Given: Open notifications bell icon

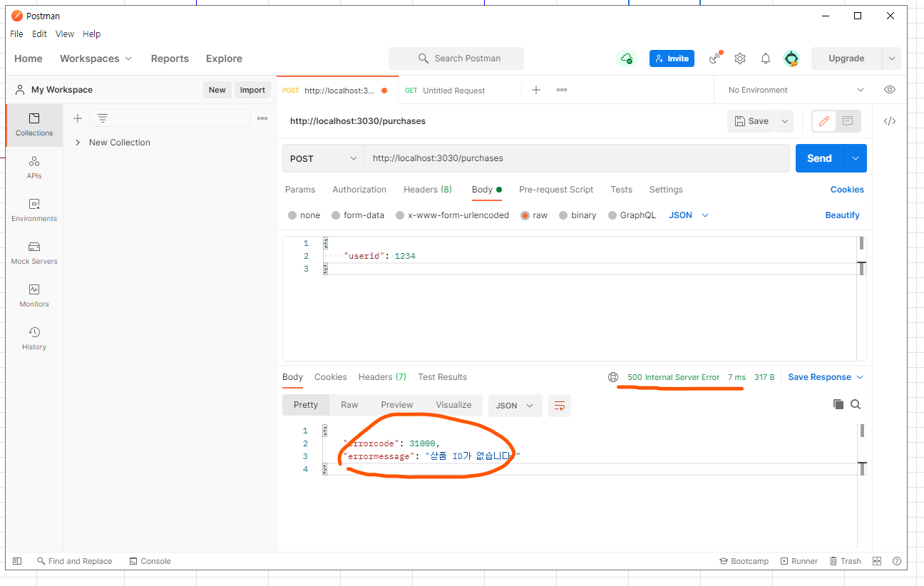Looking at the screenshot, I should tap(766, 58).
